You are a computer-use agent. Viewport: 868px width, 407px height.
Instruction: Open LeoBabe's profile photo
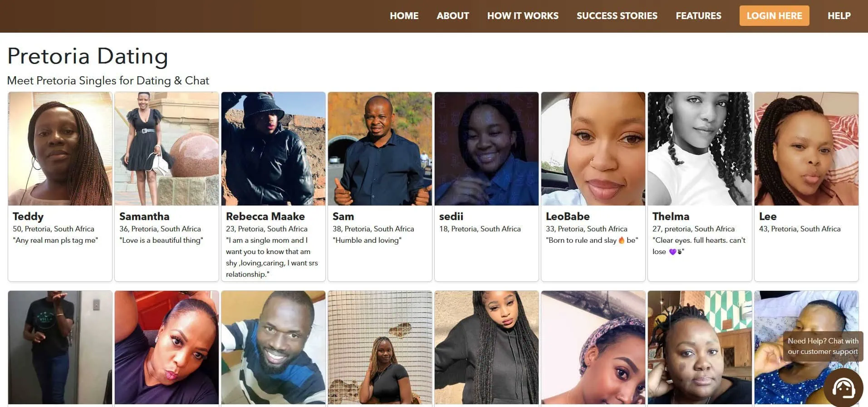[x=593, y=149]
